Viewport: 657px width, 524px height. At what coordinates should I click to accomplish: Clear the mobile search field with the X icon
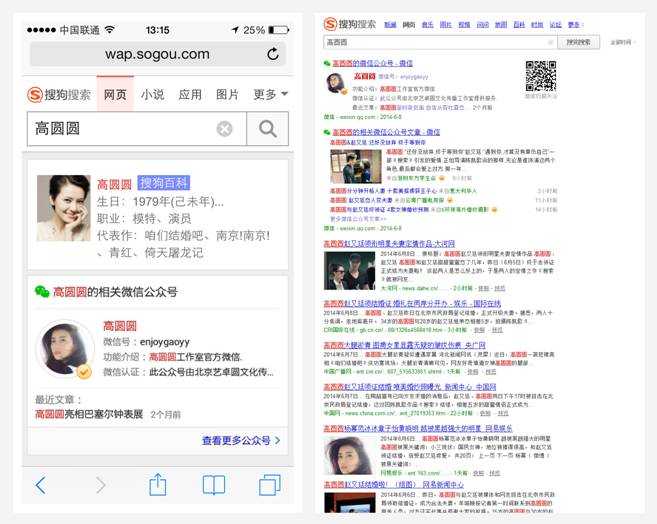click(x=225, y=129)
